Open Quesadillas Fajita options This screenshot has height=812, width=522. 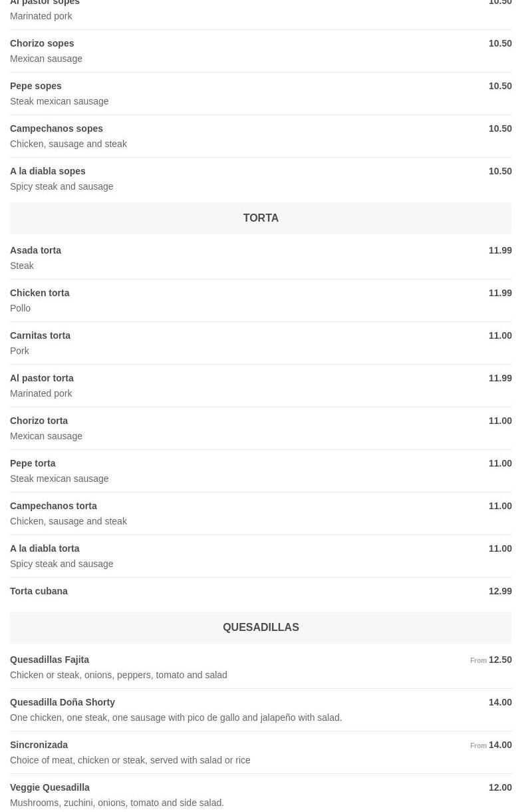(50, 660)
